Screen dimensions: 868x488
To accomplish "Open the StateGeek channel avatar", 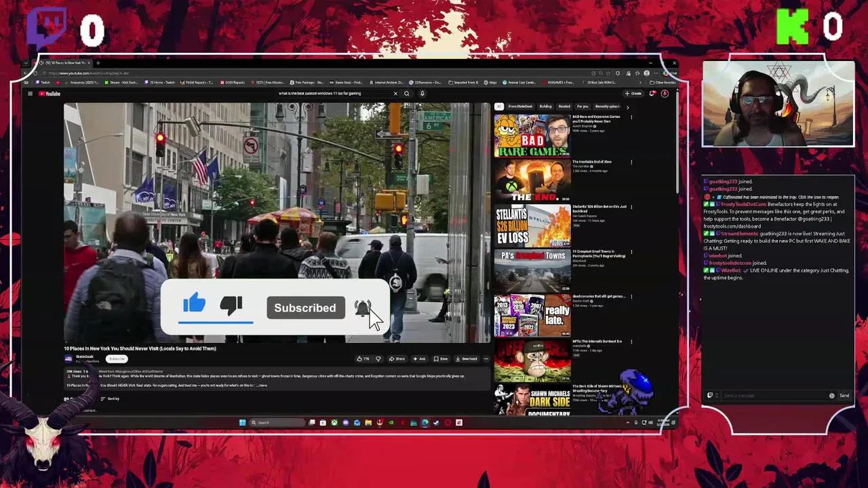I will pyautogui.click(x=68, y=359).
